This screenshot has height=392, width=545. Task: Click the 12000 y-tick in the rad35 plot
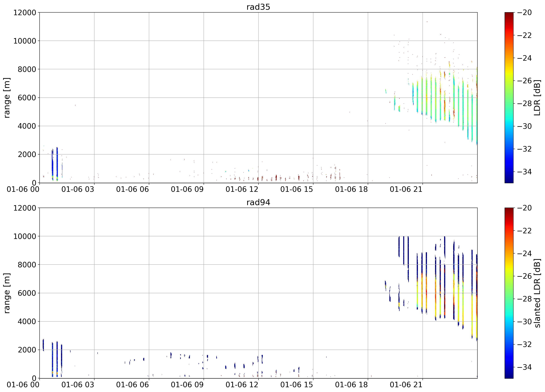(x=25, y=13)
